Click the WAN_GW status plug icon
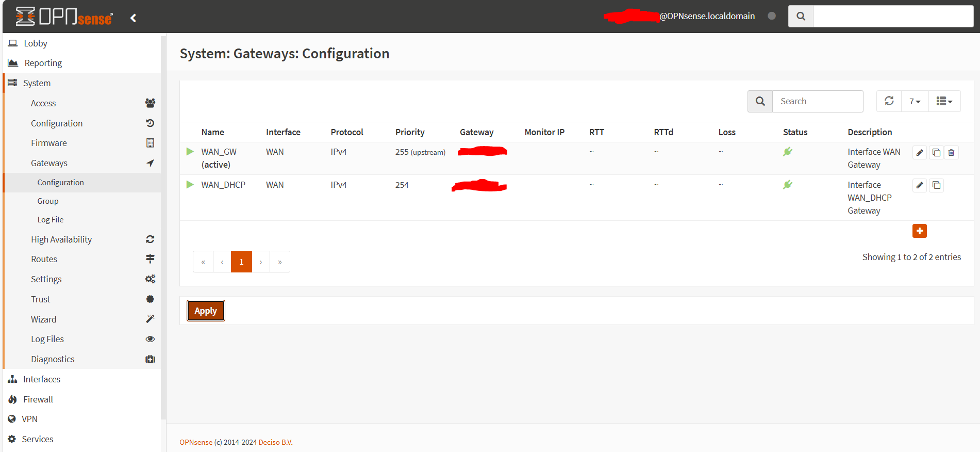Image resolution: width=980 pixels, height=452 pixels. point(788,152)
